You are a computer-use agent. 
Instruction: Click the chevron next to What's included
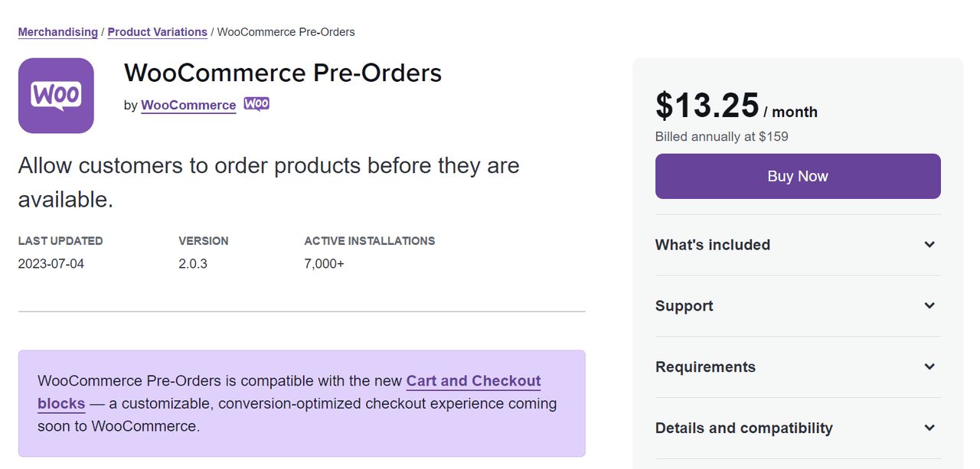click(929, 245)
